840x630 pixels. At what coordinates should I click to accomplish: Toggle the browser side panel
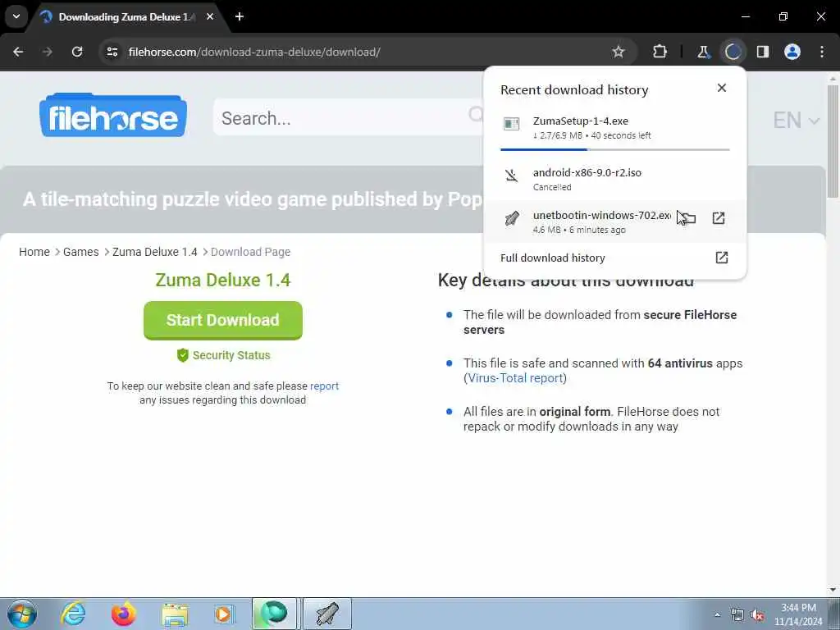[763, 52]
